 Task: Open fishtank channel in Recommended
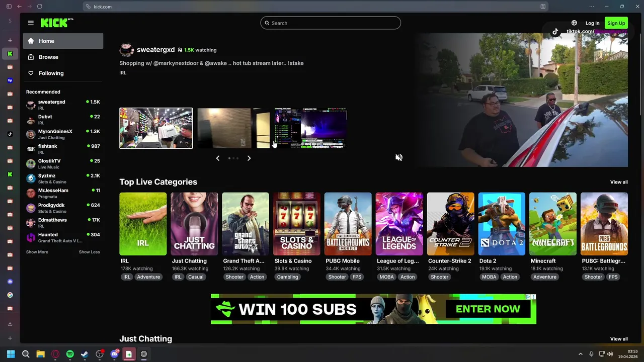click(63, 149)
